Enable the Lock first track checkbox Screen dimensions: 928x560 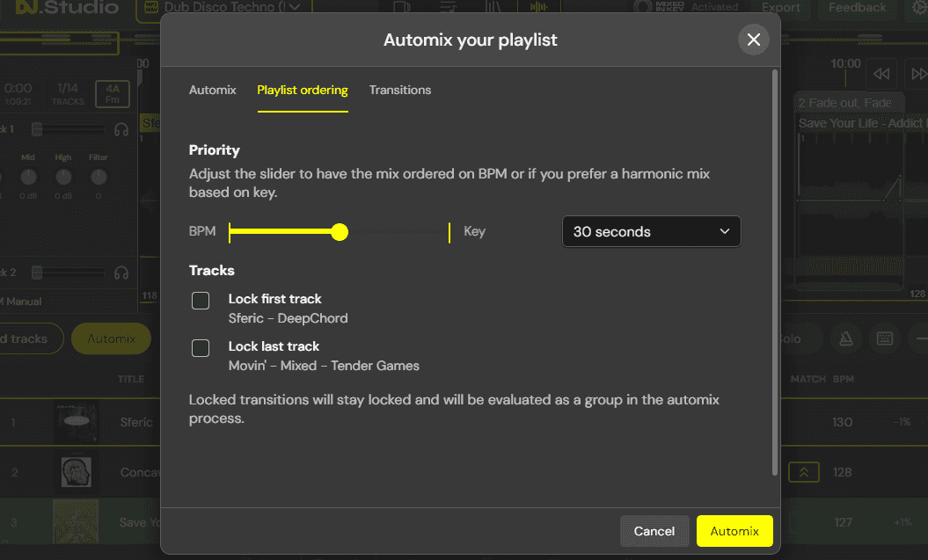point(201,301)
